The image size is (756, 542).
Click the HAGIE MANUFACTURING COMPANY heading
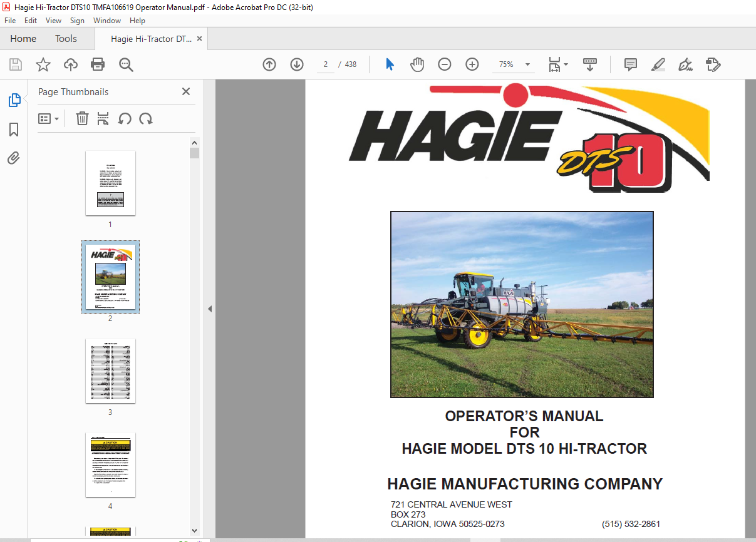click(x=525, y=484)
